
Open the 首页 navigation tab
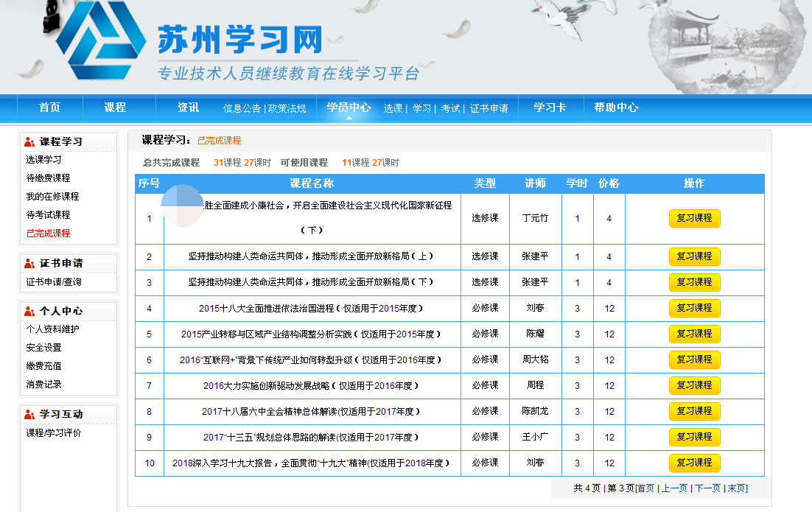point(49,108)
